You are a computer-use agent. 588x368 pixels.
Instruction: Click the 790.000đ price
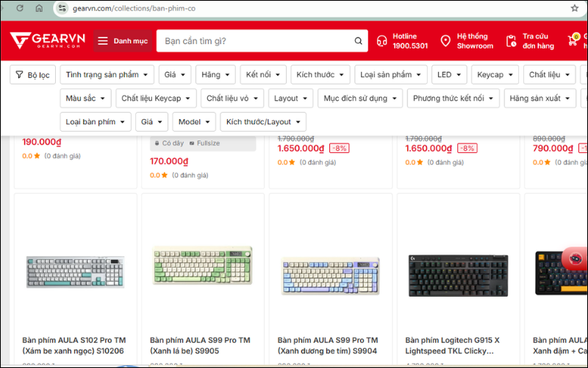coord(553,149)
